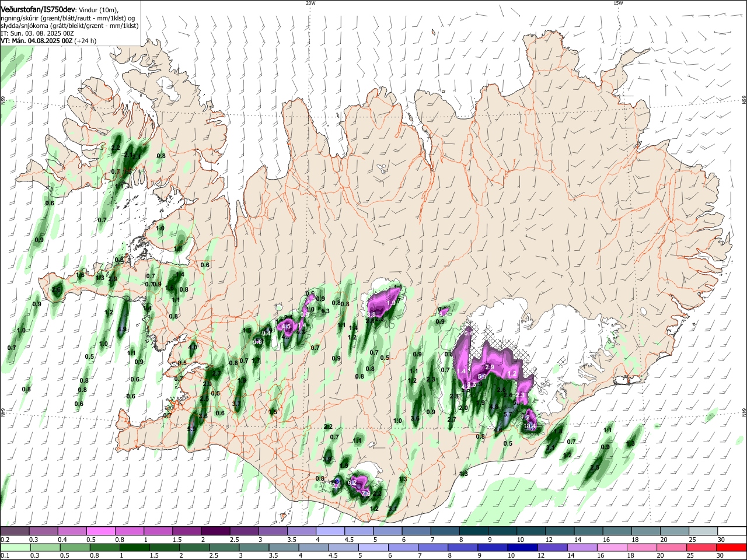The height and width of the screenshot is (560, 747).
Task: Click the darkest purple snow swatch between 2 and 2.5
Action: tap(215, 531)
